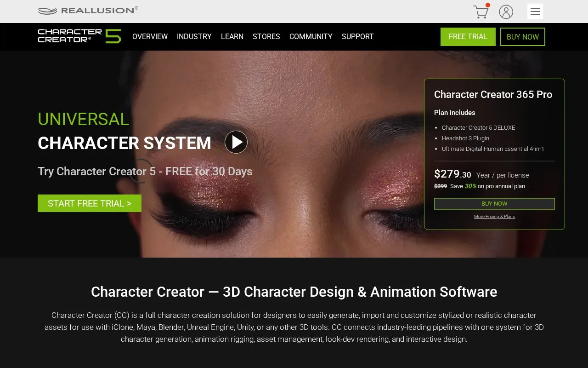Click Buy Now in the navigation bar
The image size is (588, 368).
point(523,37)
